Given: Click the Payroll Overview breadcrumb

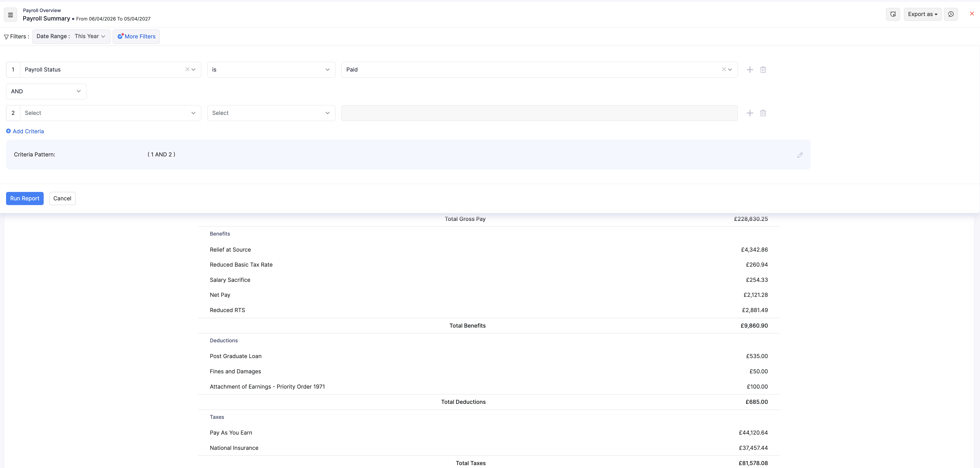Looking at the screenshot, I should pyautogui.click(x=42, y=10).
